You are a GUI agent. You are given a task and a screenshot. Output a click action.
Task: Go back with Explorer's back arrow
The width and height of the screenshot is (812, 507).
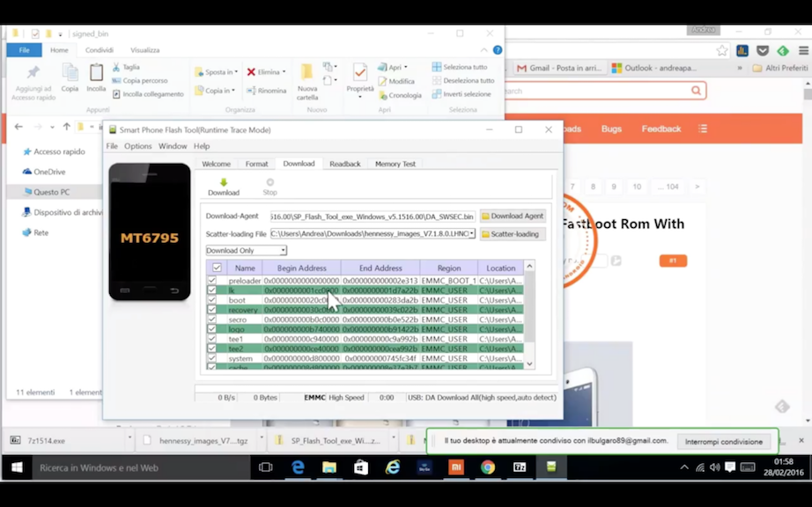(18, 127)
